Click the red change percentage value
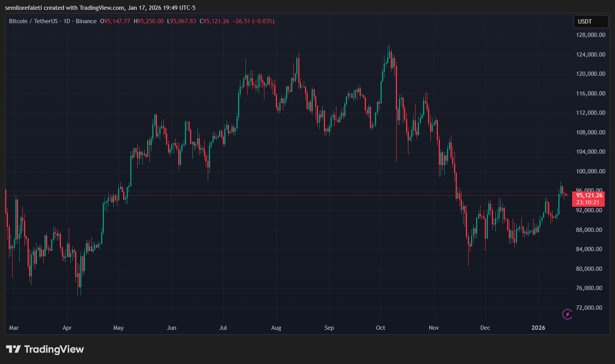 pos(263,21)
